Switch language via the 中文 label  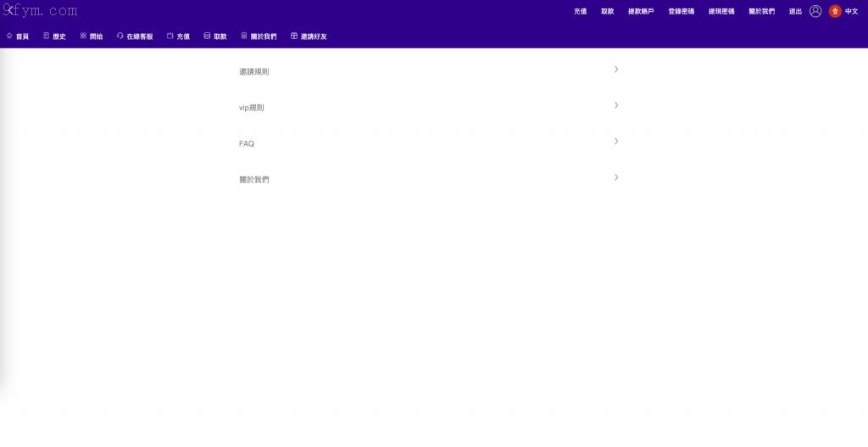tap(851, 12)
